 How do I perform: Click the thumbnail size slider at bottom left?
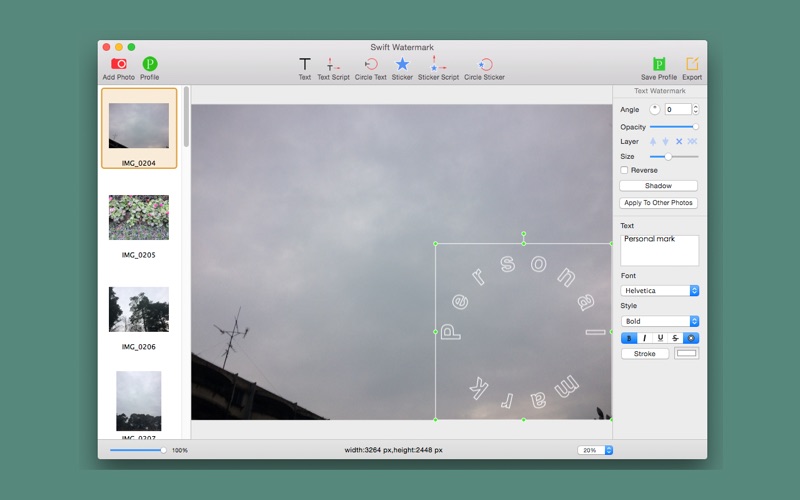(x=138, y=450)
